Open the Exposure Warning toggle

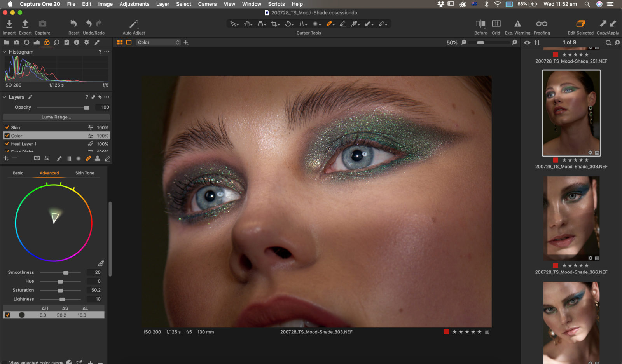coord(517,24)
